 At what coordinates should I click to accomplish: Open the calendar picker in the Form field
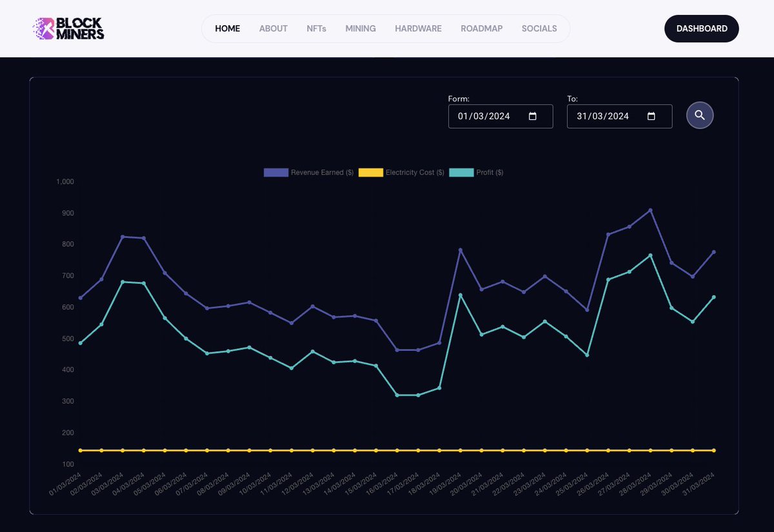(532, 116)
